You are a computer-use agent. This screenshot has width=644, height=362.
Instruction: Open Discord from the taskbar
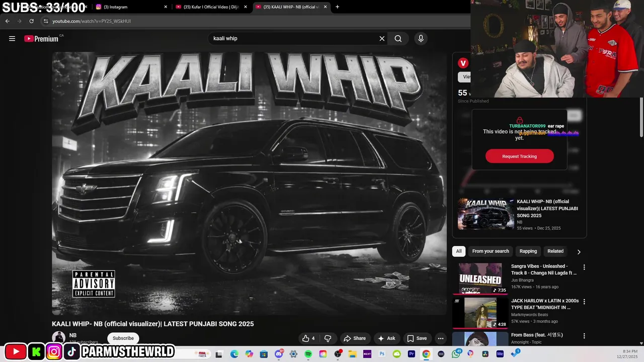279,354
